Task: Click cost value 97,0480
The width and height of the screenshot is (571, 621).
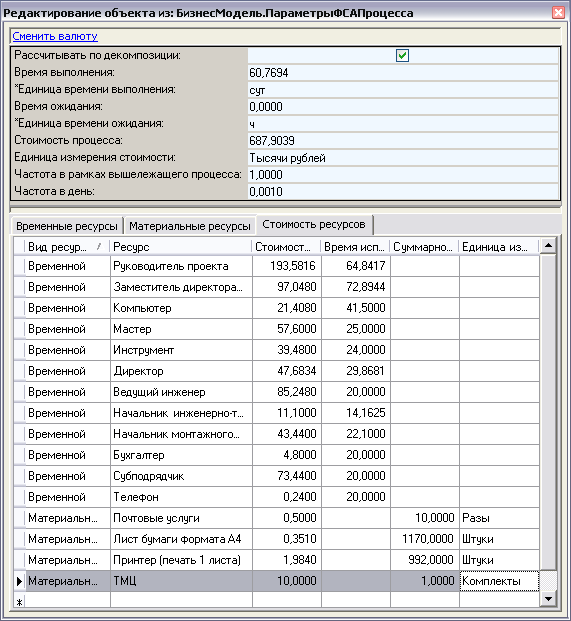Action: tap(287, 287)
